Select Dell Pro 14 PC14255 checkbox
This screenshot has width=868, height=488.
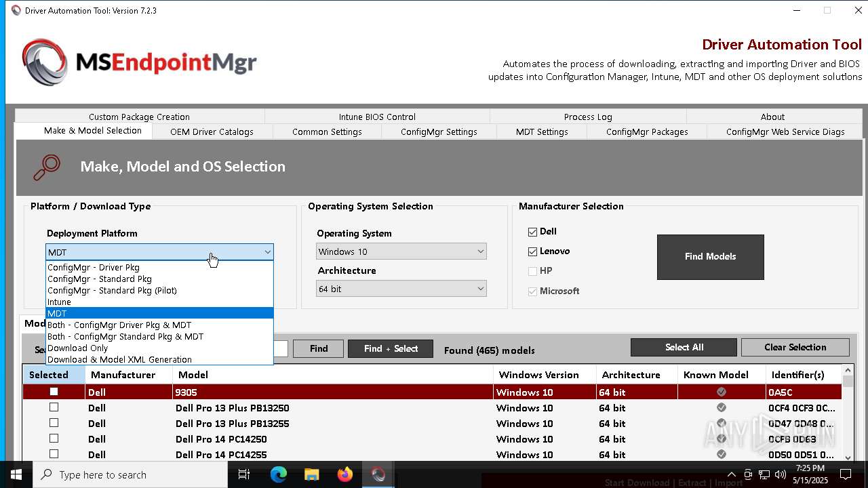[x=54, y=454]
